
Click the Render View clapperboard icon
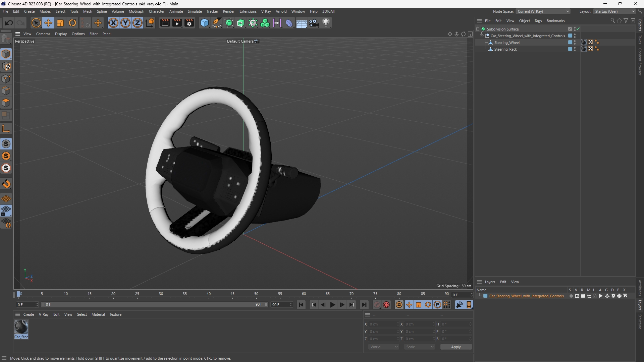(x=165, y=23)
